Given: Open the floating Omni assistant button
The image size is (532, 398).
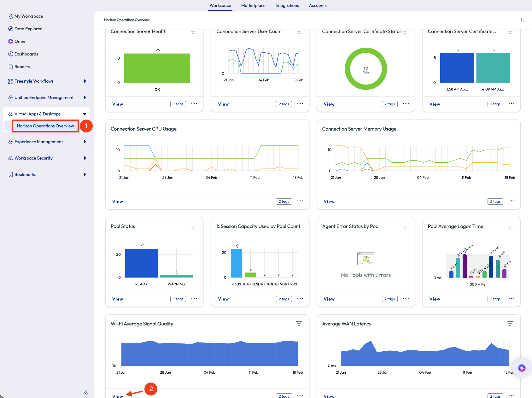Looking at the screenshot, I should point(522,368).
